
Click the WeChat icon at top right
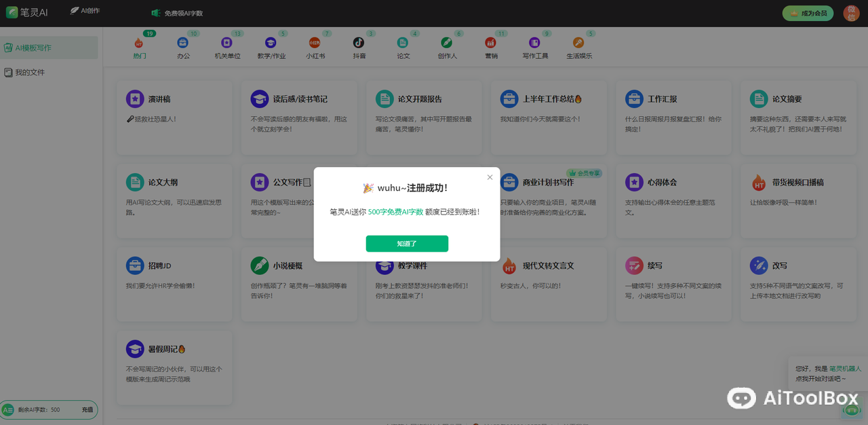point(851,13)
